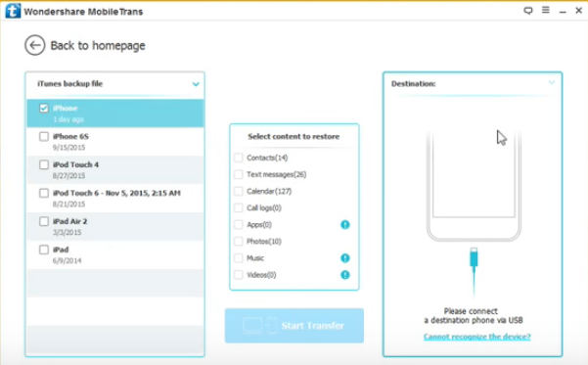Enable the Apps(0) checkbox
The image size is (588, 365).
[x=239, y=225]
